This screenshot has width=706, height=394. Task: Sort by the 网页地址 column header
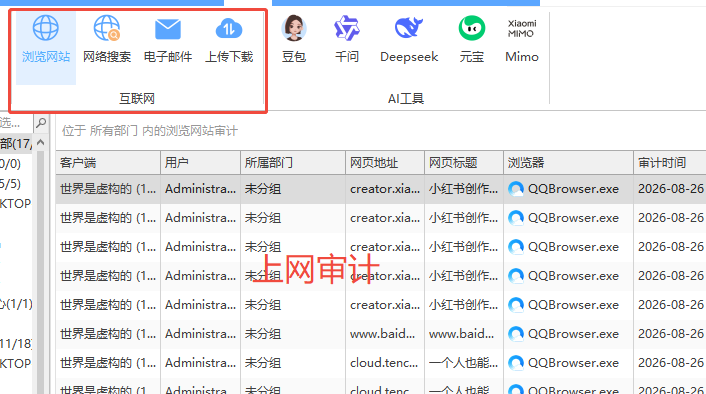[385, 163]
